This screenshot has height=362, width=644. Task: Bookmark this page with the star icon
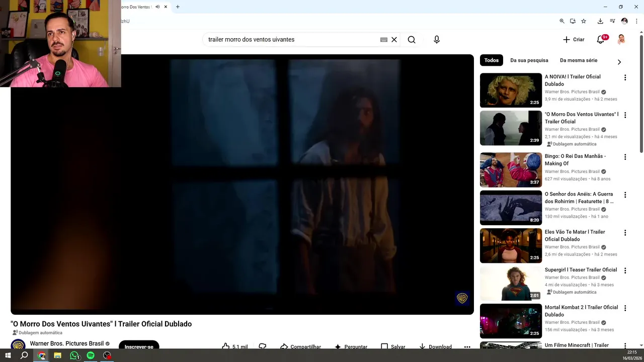coord(584,21)
